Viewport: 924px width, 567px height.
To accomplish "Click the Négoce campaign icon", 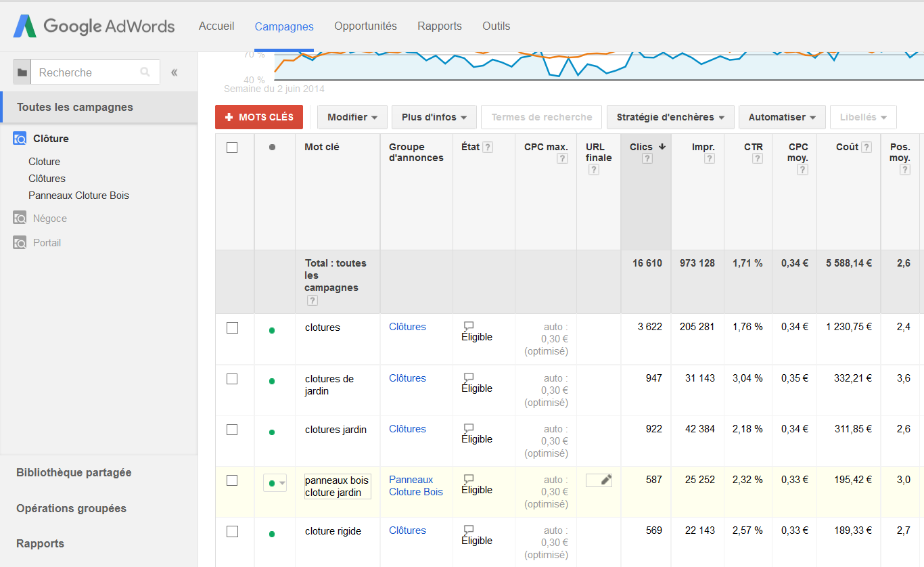I will point(20,219).
